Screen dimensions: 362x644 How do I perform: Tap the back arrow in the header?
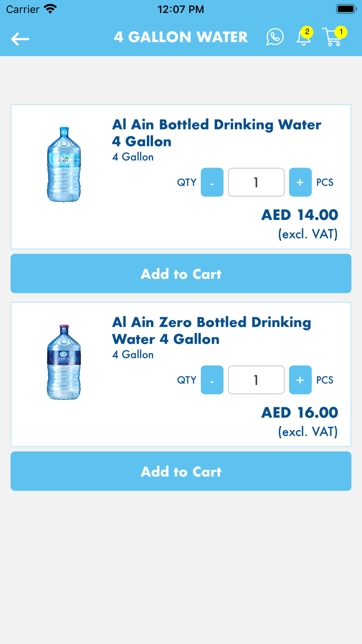(20, 38)
